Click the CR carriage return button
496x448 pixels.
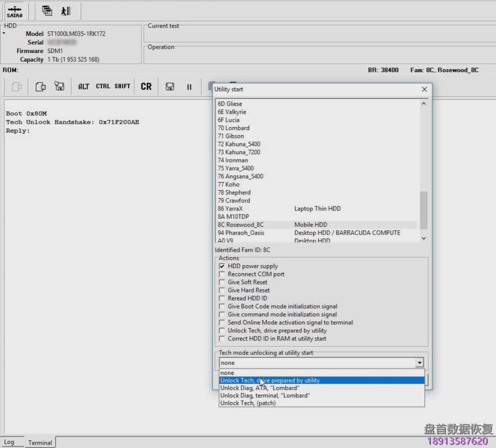(146, 86)
